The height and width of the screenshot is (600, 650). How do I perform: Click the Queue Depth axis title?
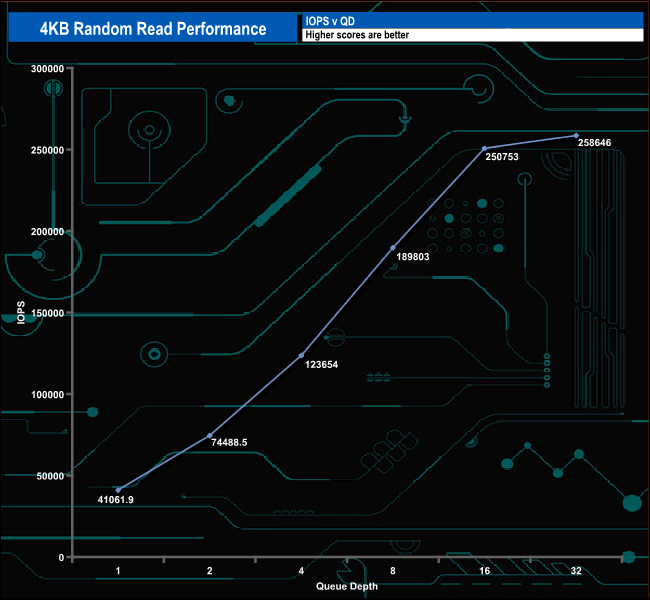coord(347,586)
